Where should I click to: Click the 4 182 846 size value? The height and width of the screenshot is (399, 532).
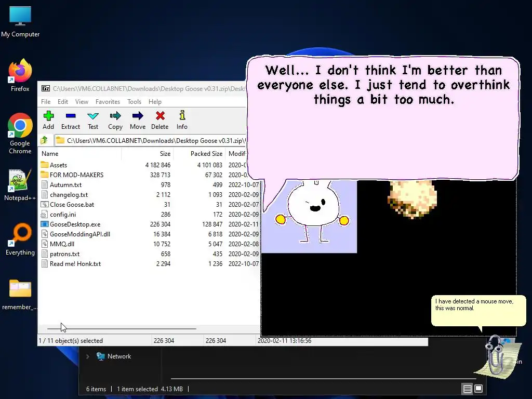coord(158,165)
